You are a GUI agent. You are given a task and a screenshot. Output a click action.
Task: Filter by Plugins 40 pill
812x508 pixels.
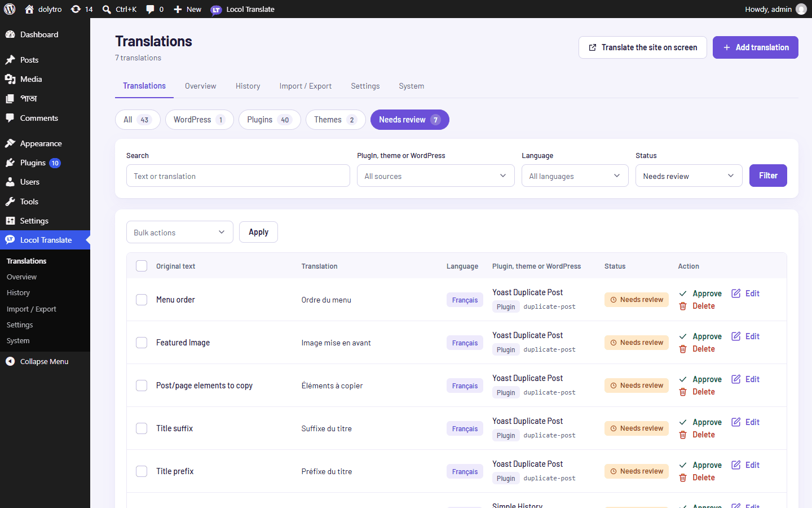270,120
